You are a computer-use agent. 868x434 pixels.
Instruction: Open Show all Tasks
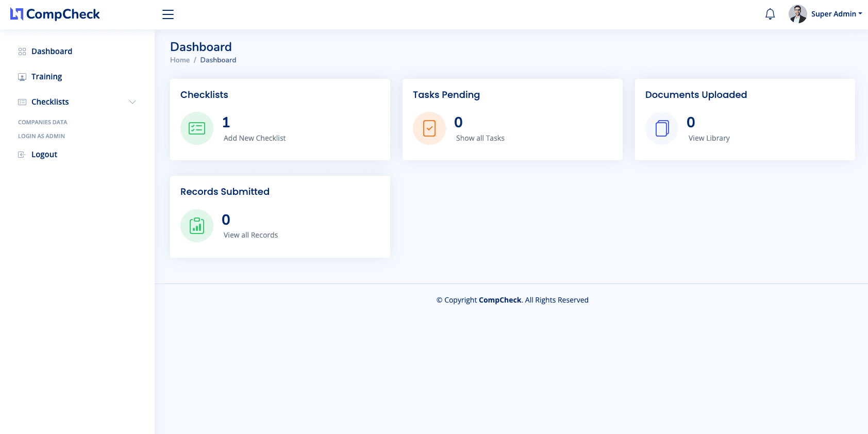(x=480, y=138)
